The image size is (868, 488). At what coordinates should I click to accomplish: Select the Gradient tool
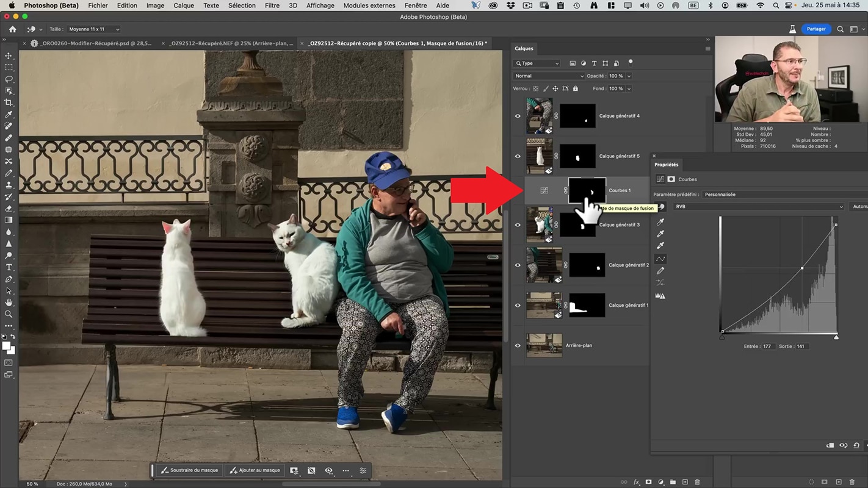point(9,220)
